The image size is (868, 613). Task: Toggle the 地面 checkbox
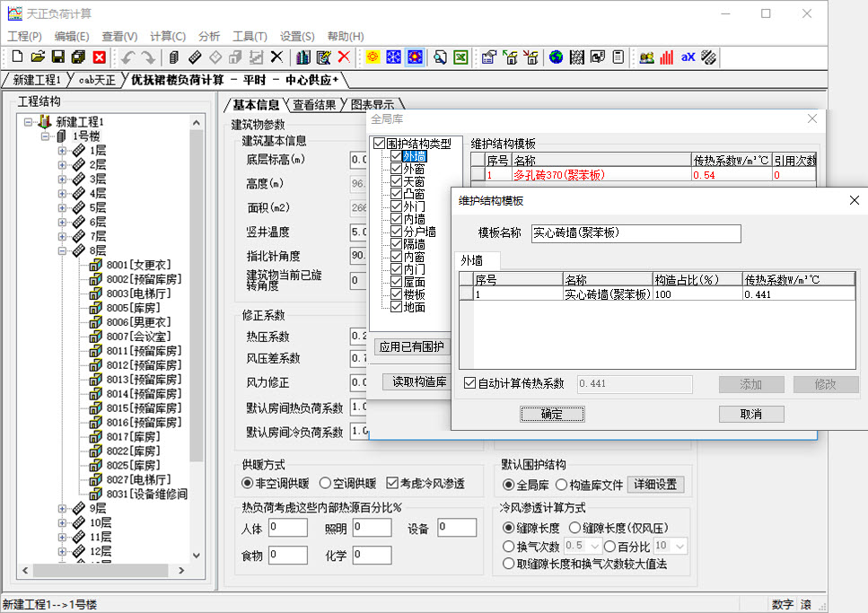coord(396,307)
